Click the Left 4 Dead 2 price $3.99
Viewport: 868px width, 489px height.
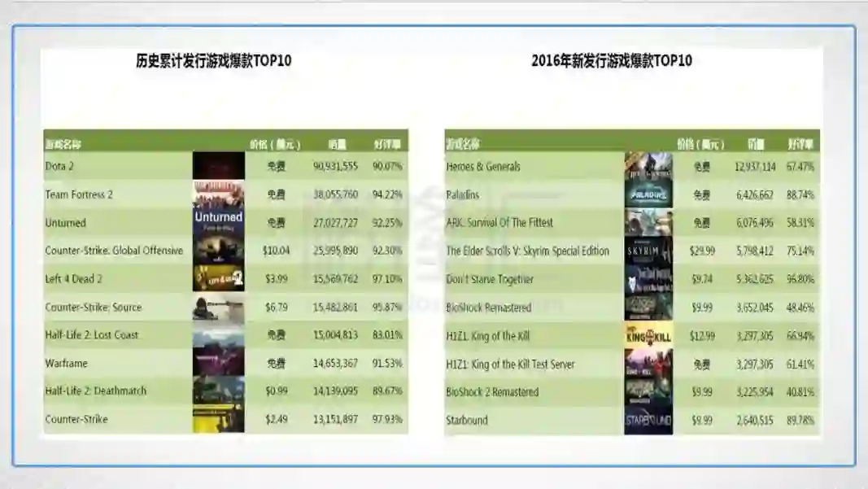point(277,278)
